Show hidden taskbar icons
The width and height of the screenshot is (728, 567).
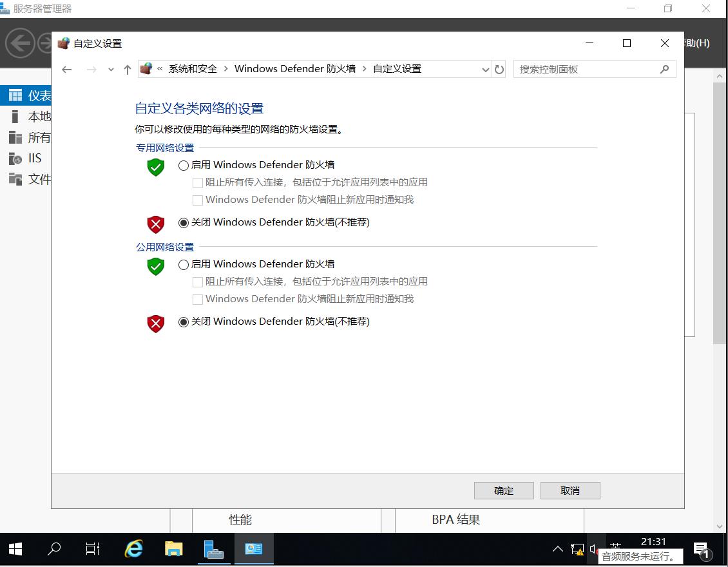(x=558, y=549)
